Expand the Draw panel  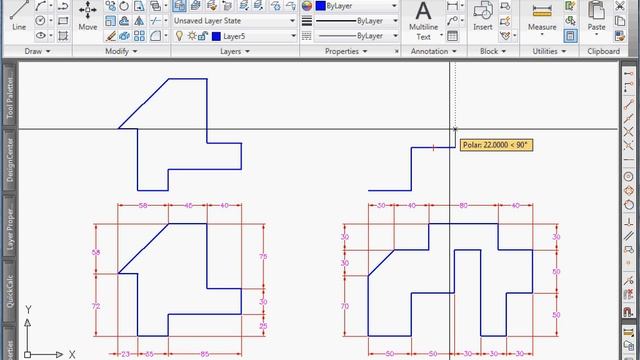coord(38,51)
